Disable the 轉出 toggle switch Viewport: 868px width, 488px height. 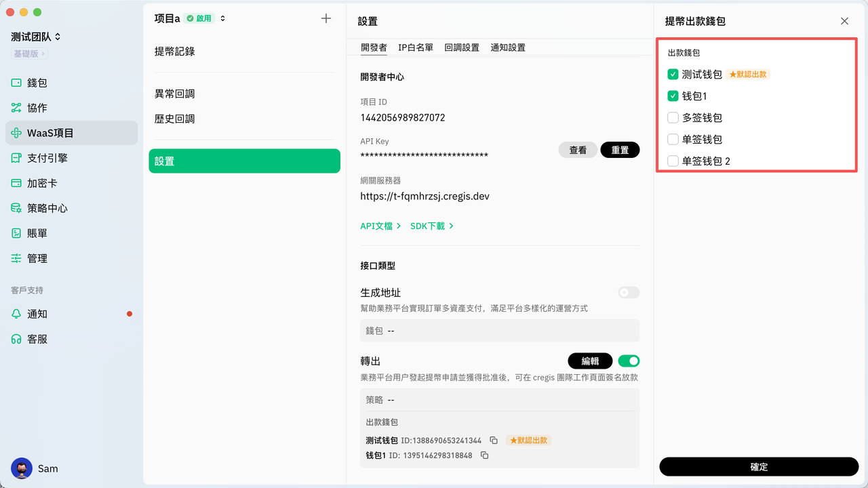[629, 361]
